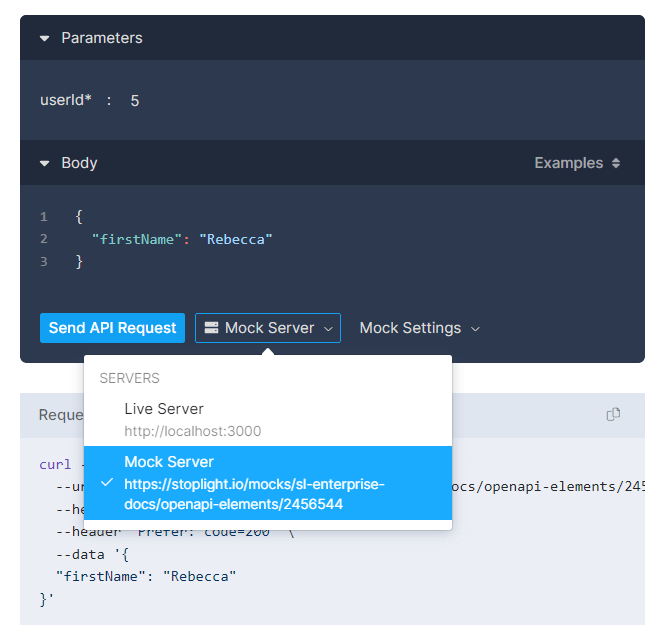
Task: Click the server icon on Mock Server button
Action: pos(211,328)
